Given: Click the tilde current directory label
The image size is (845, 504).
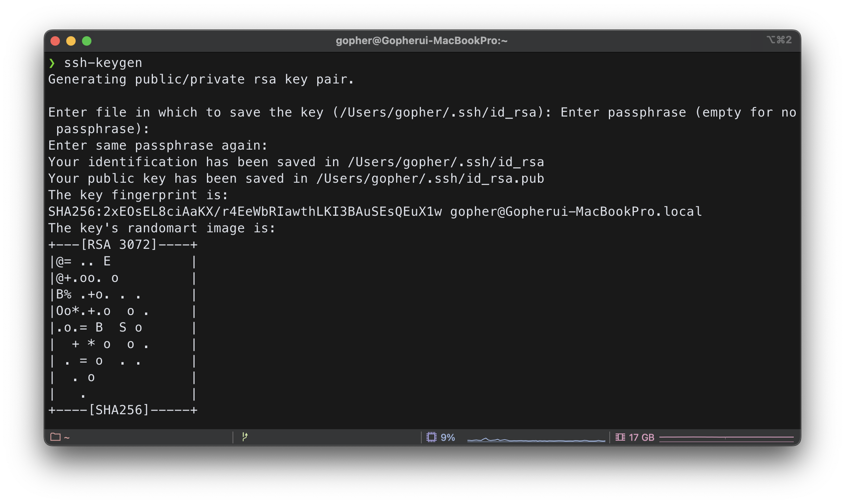Looking at the screenshot, I should click(67, 437).
